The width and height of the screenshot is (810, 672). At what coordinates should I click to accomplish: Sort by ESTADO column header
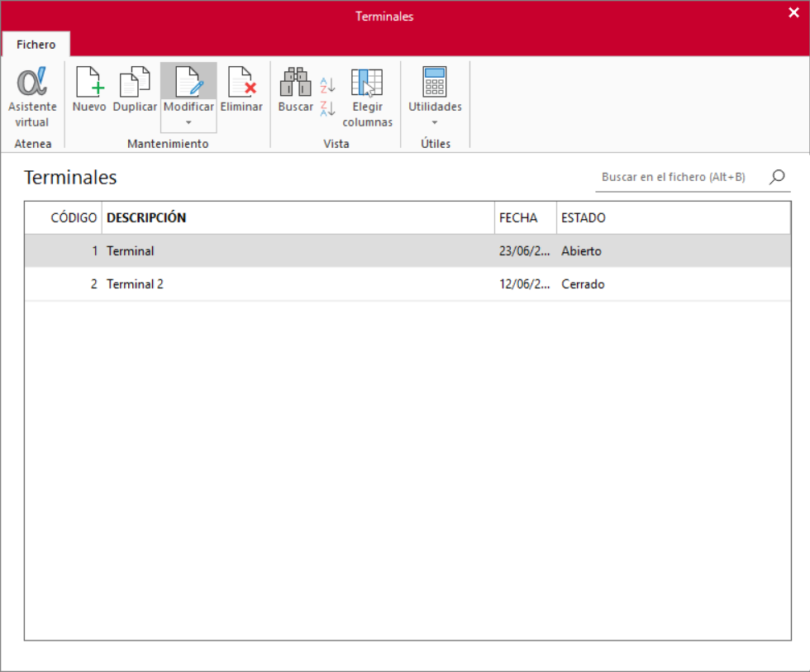(x=673, y=217)
